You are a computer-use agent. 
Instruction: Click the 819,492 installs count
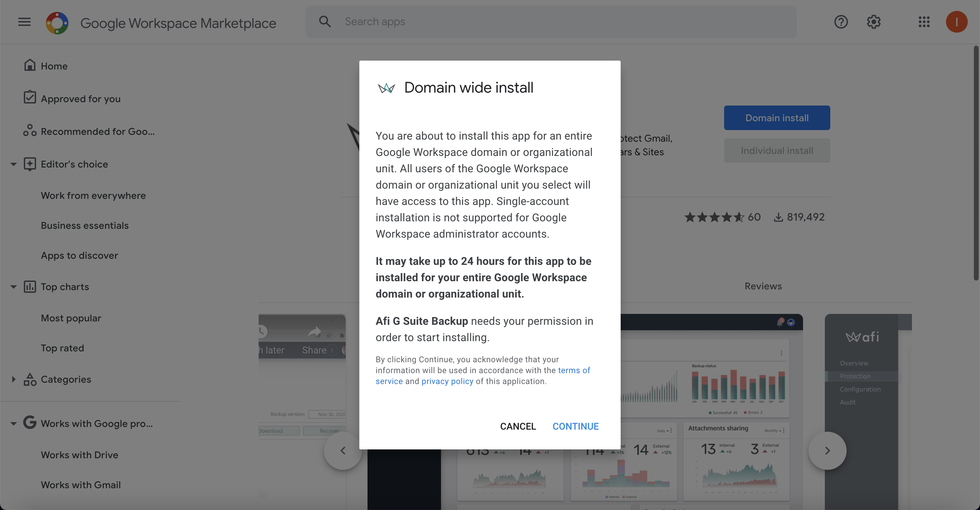coord(805,217)
